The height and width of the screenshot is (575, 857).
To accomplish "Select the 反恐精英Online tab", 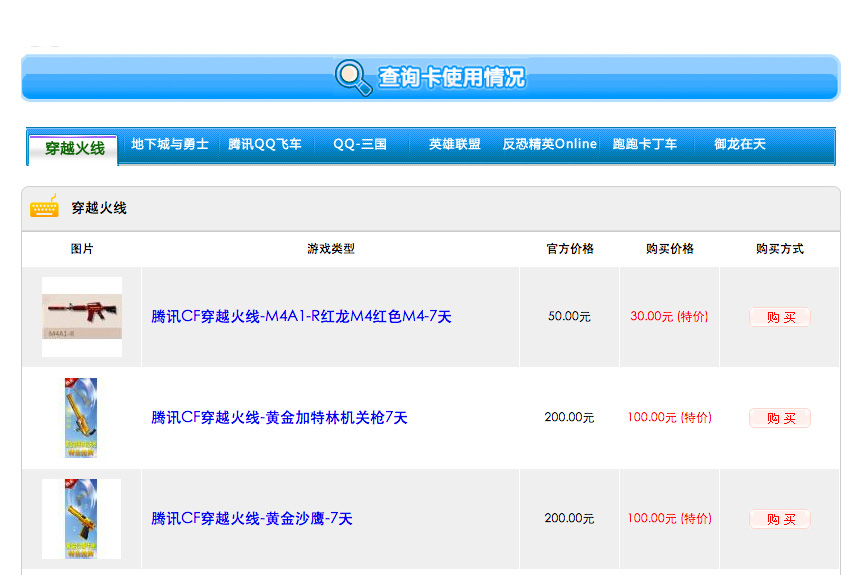I will tap(549, 144).
